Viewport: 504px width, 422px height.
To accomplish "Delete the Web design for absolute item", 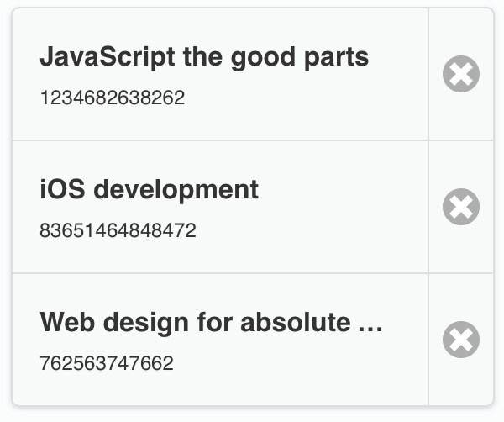I will point(461,340).
